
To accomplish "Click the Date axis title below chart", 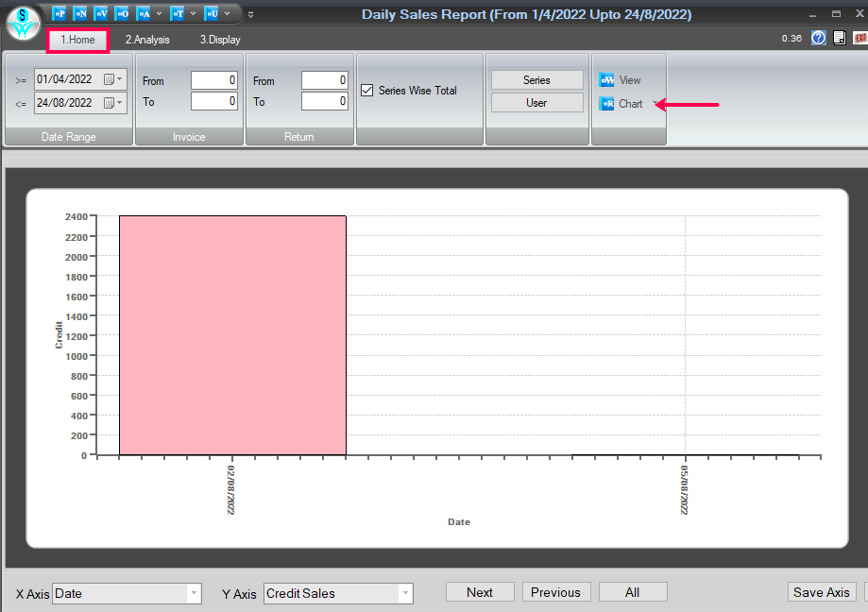I will pyautogui.click(x=459, y=521).
